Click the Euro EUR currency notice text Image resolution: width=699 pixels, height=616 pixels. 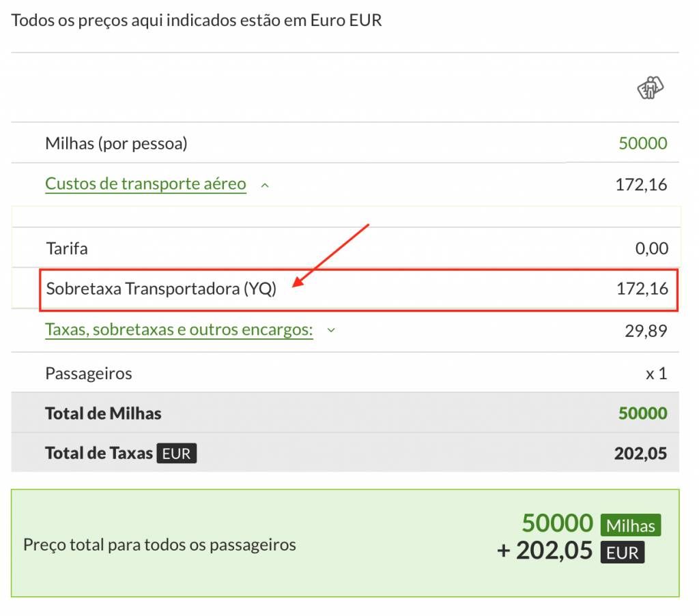point(197,20)
